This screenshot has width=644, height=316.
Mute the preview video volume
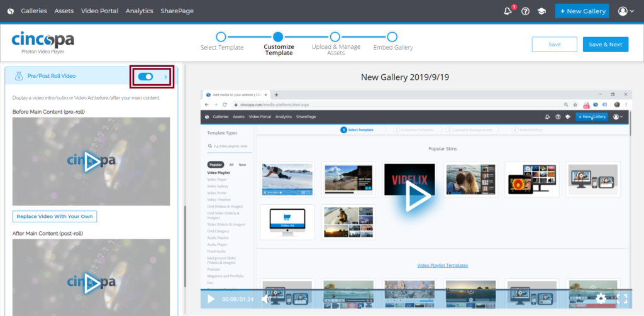coord(266,299)
